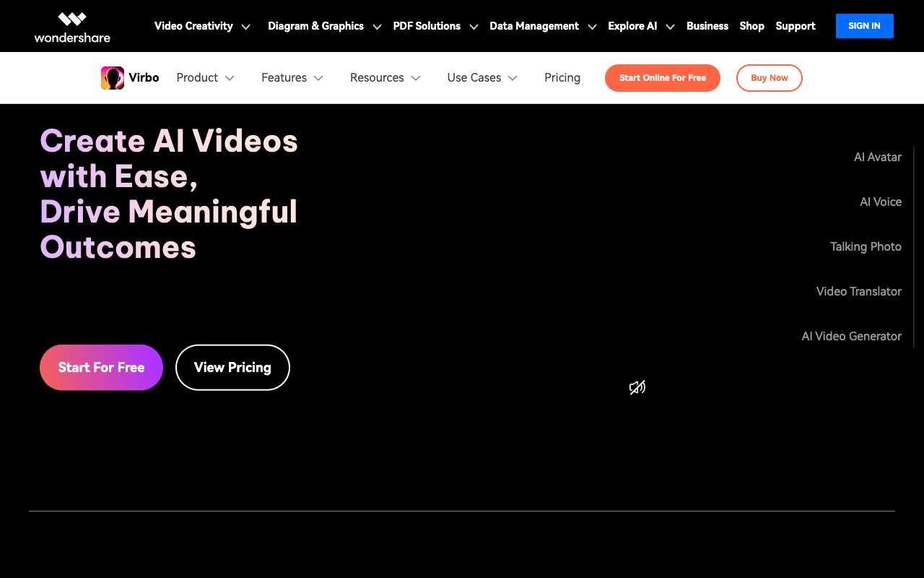
Task: Click the Start For Free button
Action: tap(101, 368)
